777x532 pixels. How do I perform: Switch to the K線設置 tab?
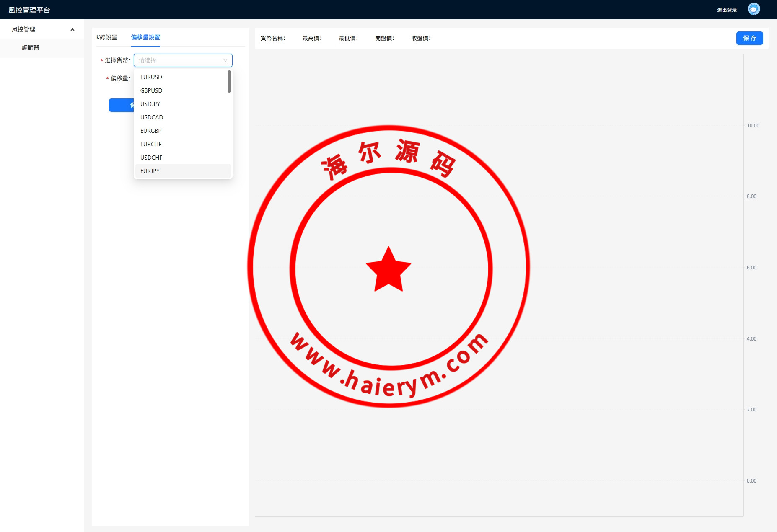[107, 37]
